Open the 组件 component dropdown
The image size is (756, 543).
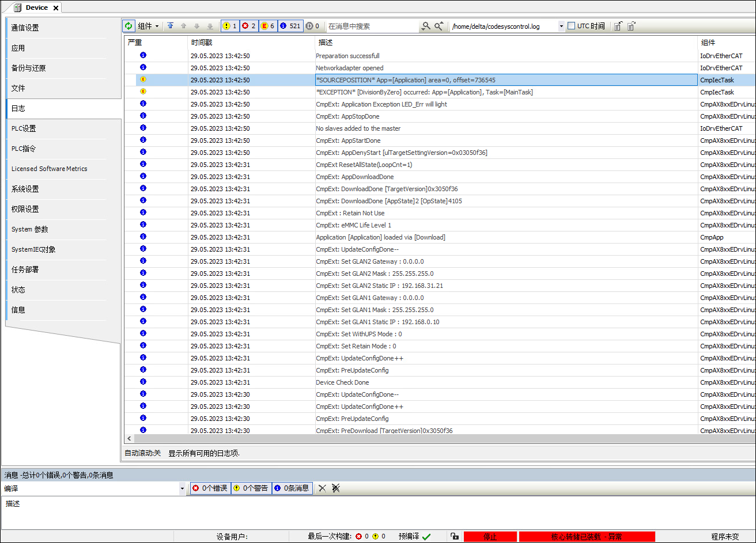pos(148,26)
